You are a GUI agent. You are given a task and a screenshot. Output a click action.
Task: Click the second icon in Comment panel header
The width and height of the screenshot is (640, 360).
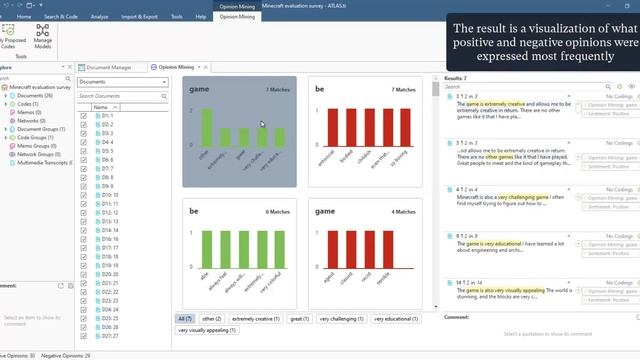[70, 286]
